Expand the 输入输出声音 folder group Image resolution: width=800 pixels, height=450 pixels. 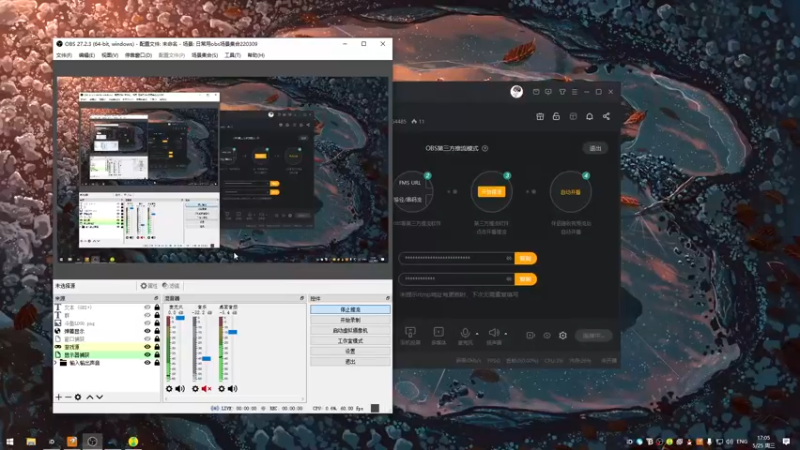click(x=56, y=363)
